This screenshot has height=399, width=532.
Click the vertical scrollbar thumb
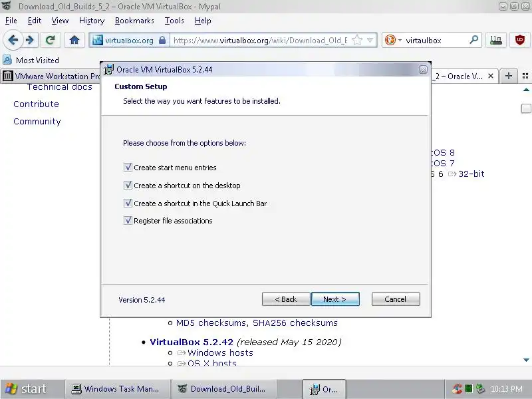tap(526, 108)
